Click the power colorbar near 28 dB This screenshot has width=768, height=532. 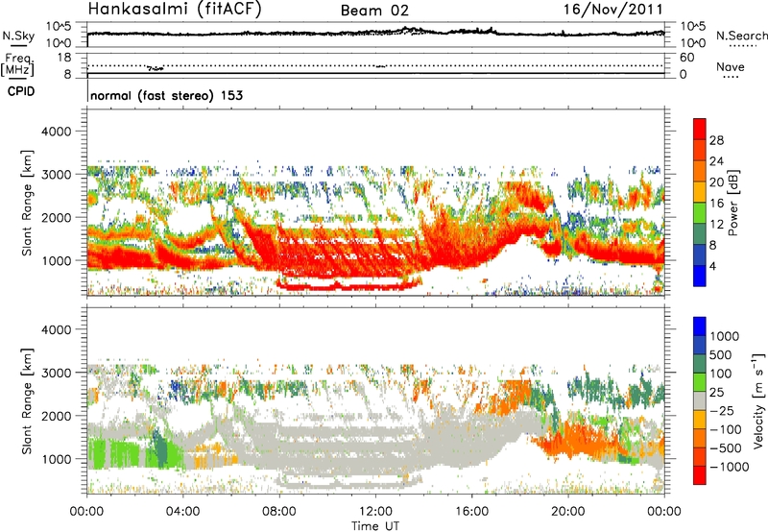pyautogui.click(x=700, y=140)
